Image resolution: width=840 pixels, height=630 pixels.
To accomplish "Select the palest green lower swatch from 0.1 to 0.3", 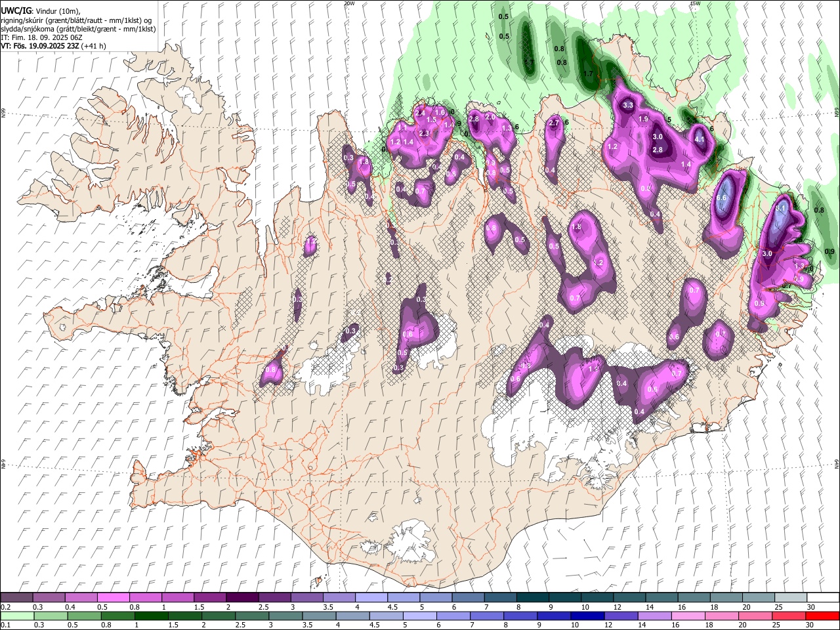I will 17,616.
